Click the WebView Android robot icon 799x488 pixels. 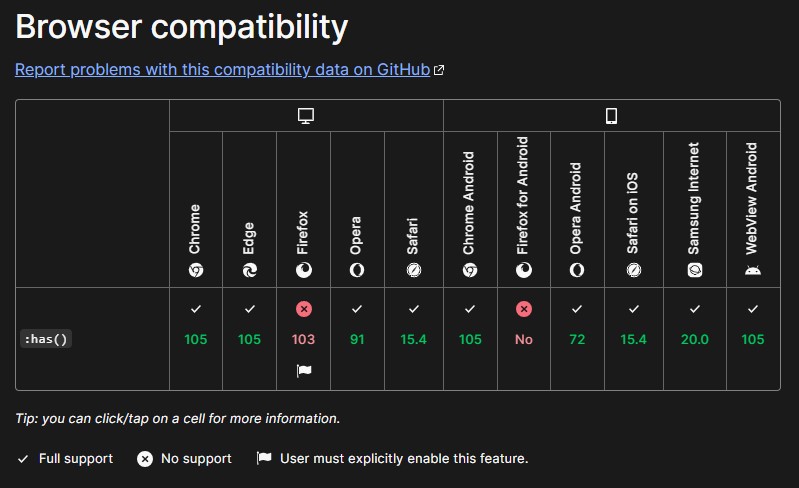(x=753, y=270)
